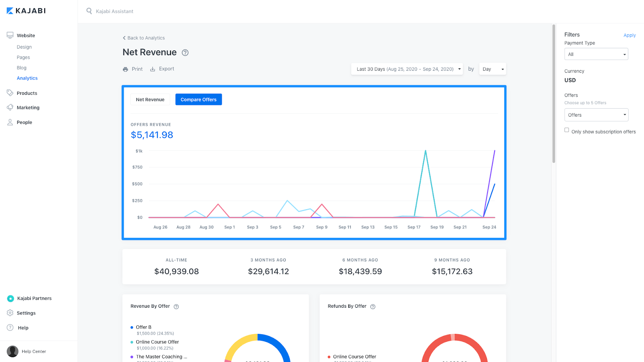644x362 pixels.
Task: Click the search magnifier icon
Action: tap(89, 11)
